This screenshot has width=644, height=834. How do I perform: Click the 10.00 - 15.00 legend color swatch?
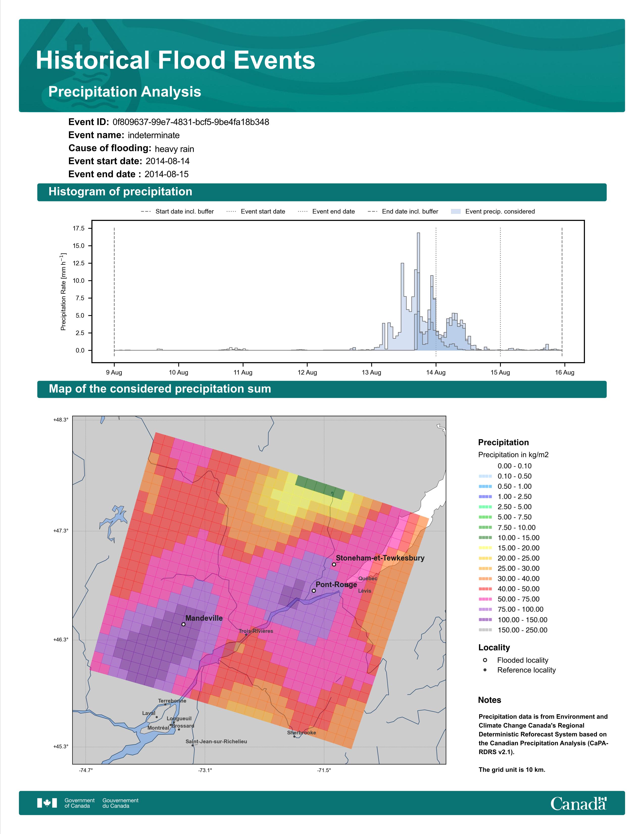[x=485, y=538]
